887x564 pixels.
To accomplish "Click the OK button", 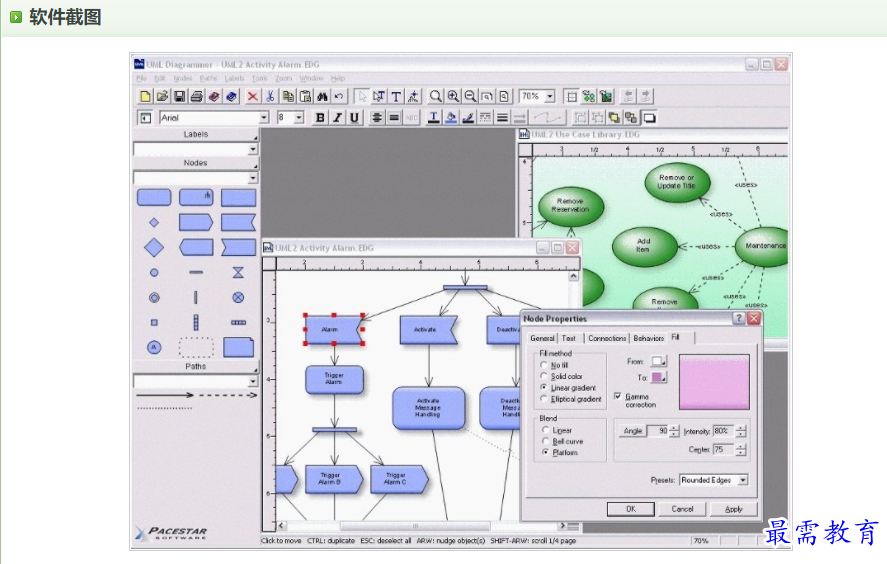I will (631, 509).
